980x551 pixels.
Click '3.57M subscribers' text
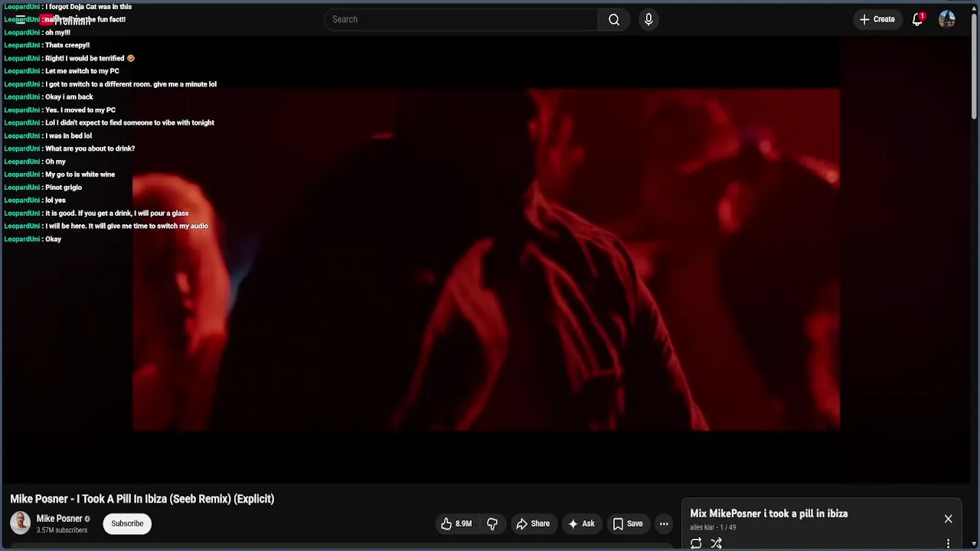62,530
